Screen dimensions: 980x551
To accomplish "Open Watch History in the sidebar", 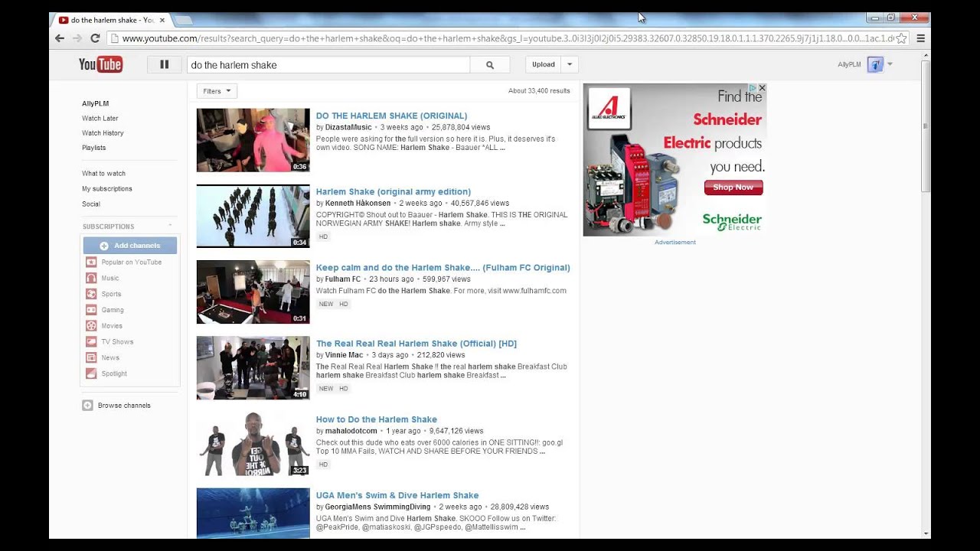I will (x=103, y=133).
